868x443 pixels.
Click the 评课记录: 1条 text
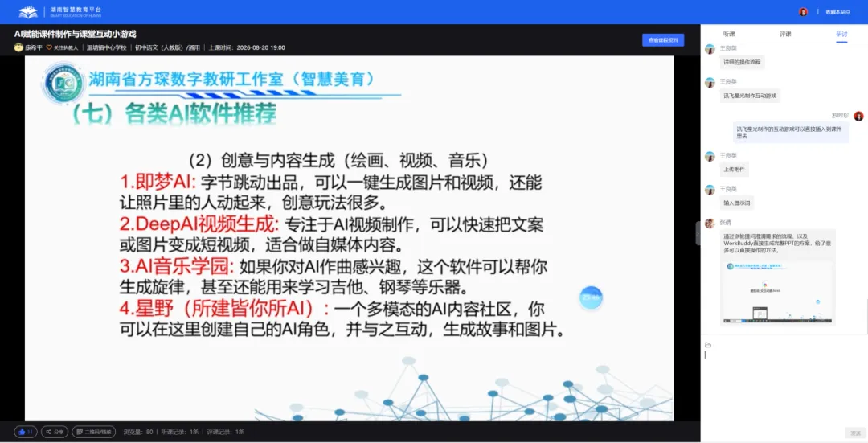pyautogui.click(x=225, y=432)
